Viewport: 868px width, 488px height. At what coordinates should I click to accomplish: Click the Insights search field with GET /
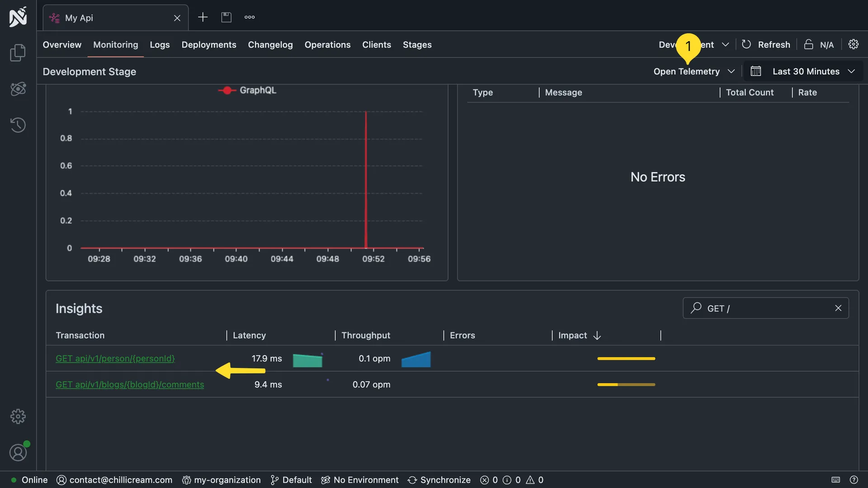point(765,308)
